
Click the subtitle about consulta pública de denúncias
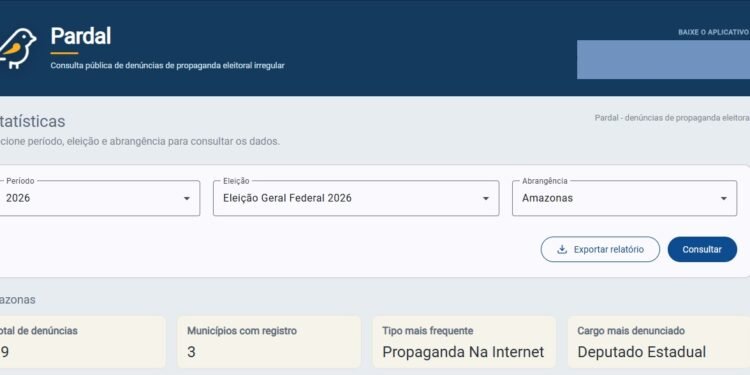tap(167, 66)
